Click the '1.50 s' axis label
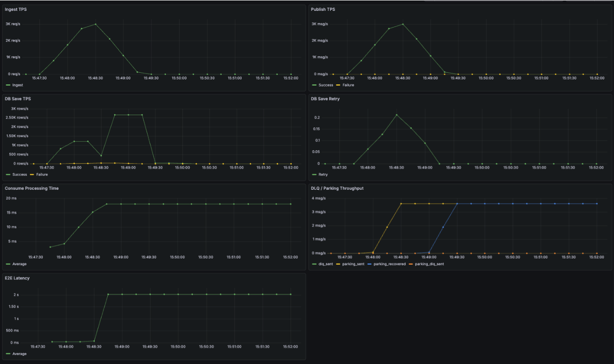Viewport: 614px width, 364px height. point(14,307)
